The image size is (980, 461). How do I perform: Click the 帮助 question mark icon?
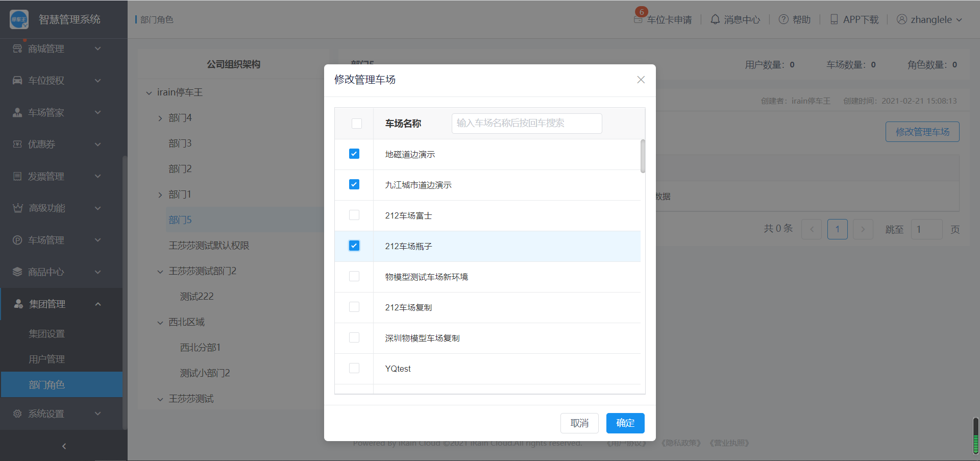(783, 19)
